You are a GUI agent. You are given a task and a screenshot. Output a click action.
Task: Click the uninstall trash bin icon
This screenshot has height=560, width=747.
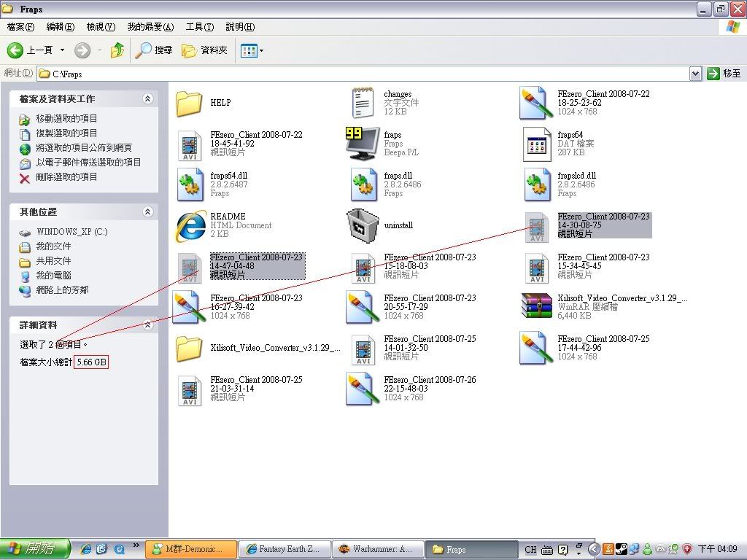[363, 225]
